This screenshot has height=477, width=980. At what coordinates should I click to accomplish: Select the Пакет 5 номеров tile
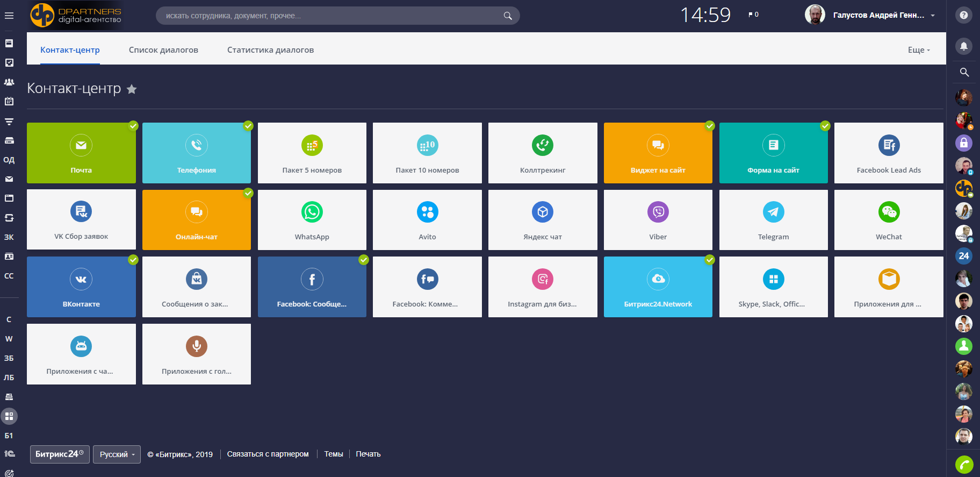tap(312, 153)
